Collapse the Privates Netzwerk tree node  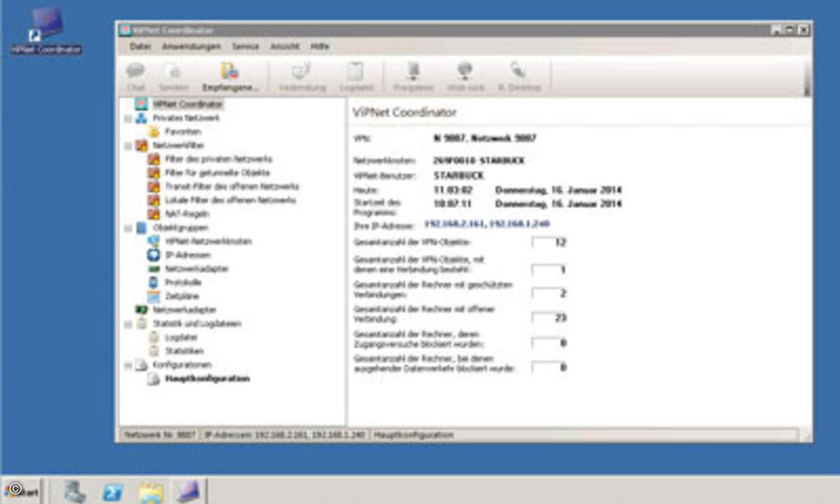tap(128, 118)
